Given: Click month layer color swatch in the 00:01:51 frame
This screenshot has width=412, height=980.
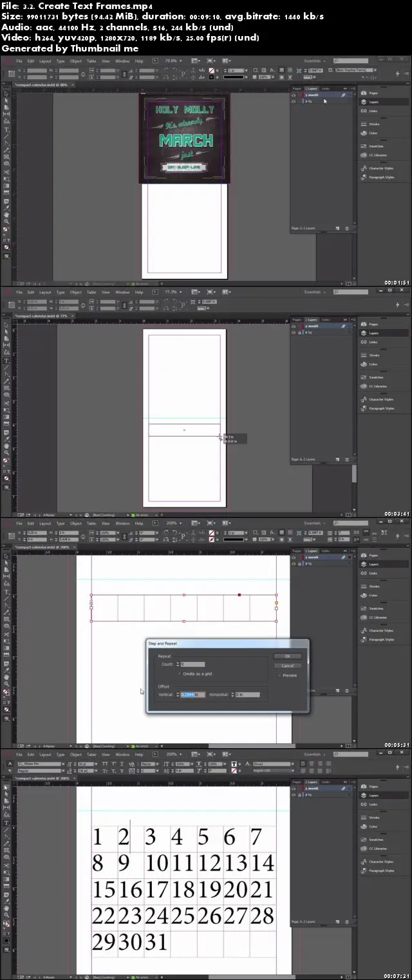Looking at the screenshot, I should 301,95.
